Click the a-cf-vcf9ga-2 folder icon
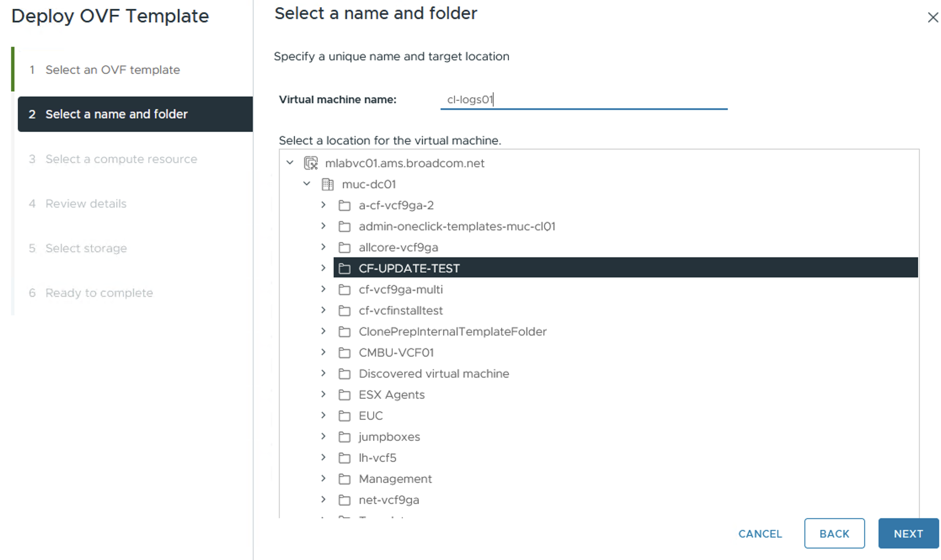 (x=344, y=205)
